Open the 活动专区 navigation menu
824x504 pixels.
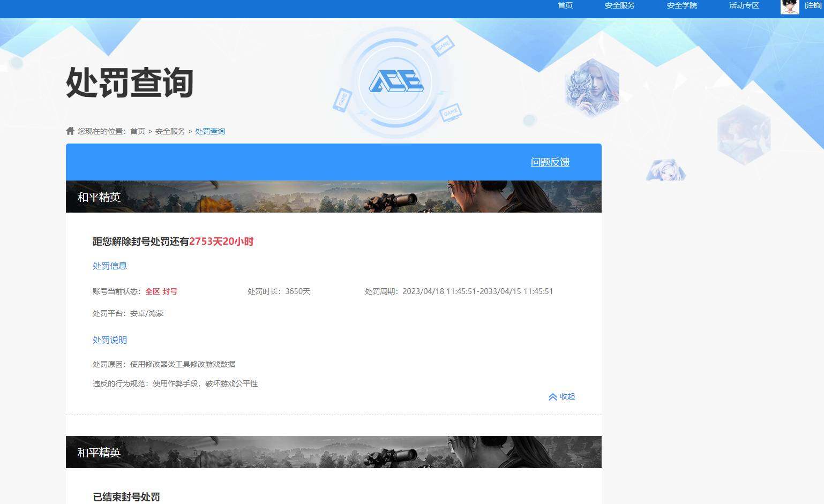point(744,5)
